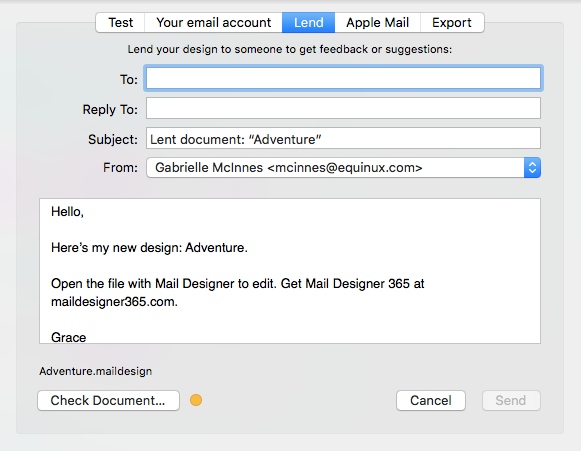Switch to the Test tab
The height and width of the screenshot is (451, 581).
tap(120, 23)
